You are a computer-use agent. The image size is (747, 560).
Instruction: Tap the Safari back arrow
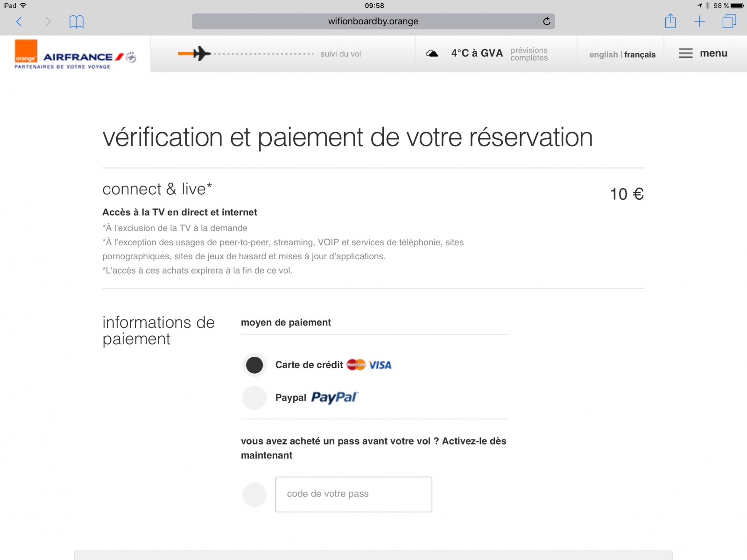pyautogui.click(x=19, y=21)
